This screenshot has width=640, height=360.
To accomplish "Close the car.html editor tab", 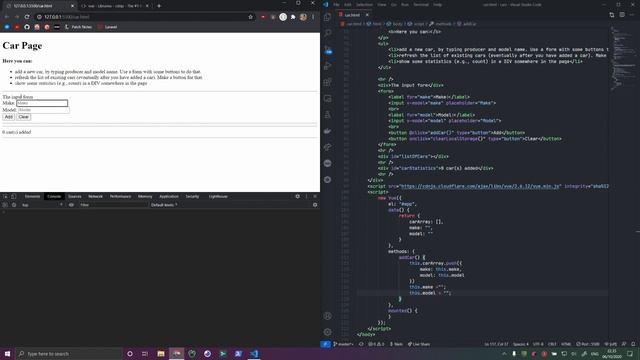I will (367, 15).
